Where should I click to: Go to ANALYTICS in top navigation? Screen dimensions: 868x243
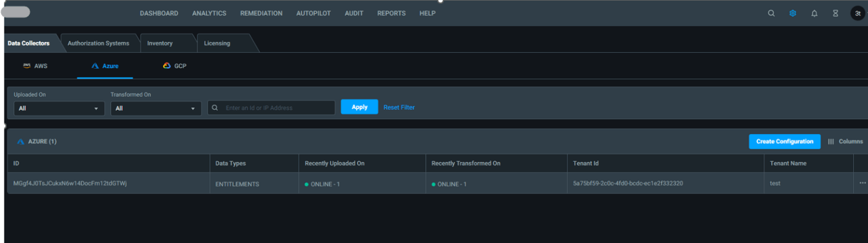click(x=209, y=13)
